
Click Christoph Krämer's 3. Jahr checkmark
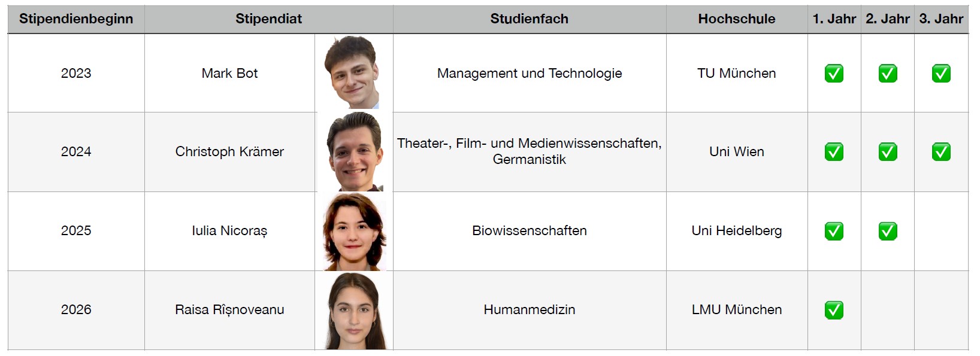click(x=941, y=152)
